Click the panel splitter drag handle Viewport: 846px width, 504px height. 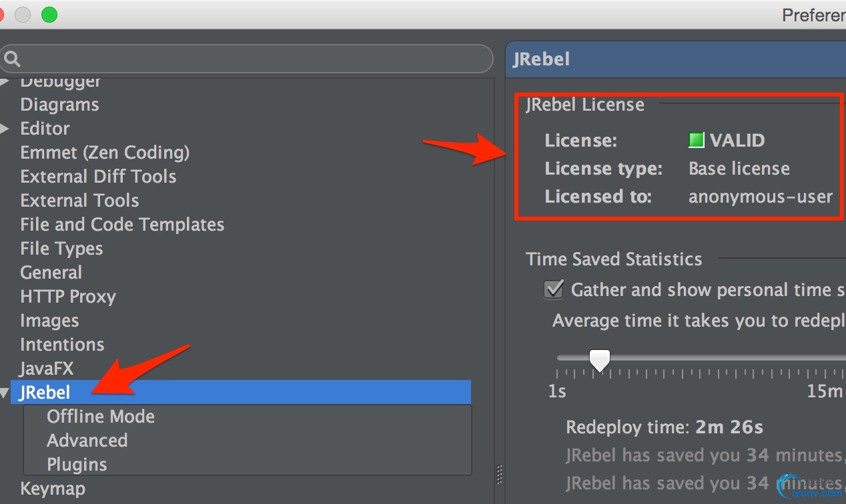499,474
